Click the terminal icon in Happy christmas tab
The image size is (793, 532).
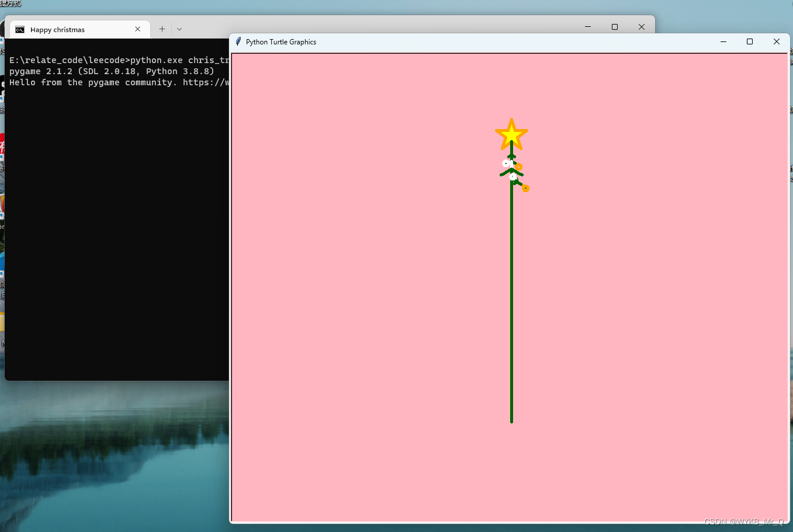20,30
